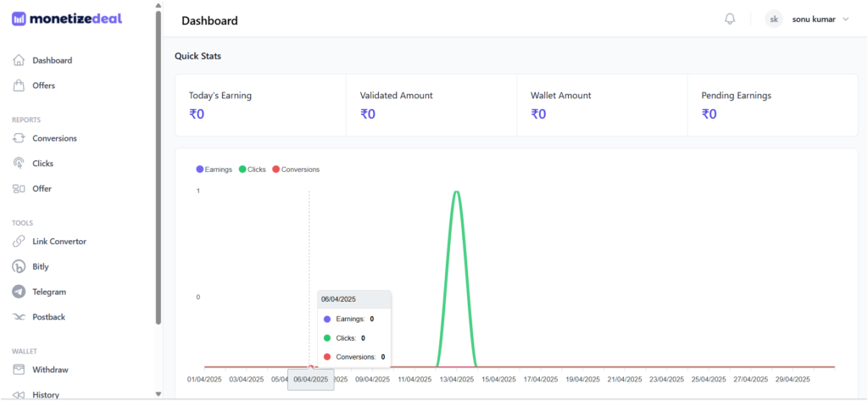Click the notification bell icon
The height and width of the screenshot is (401, 868).
[x=730, y=19]
